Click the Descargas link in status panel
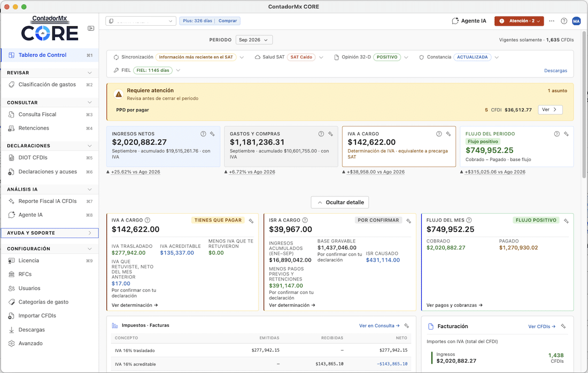Viewport: 588px width, 373px height. tap(555, 71)
